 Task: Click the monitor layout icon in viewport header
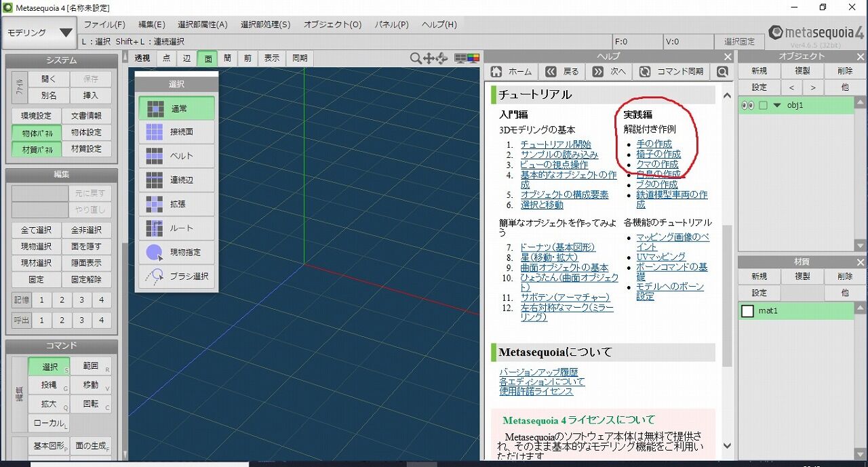click(460, 58)
